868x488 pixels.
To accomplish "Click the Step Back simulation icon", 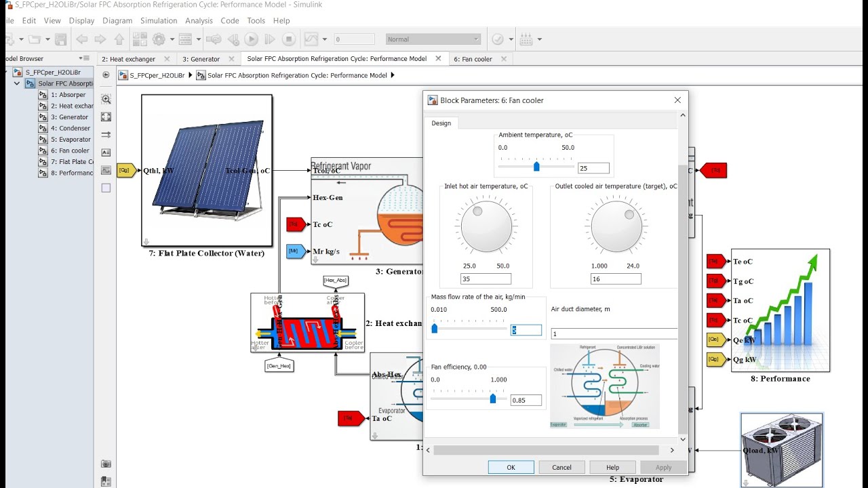I will click(x=233, y=39).
